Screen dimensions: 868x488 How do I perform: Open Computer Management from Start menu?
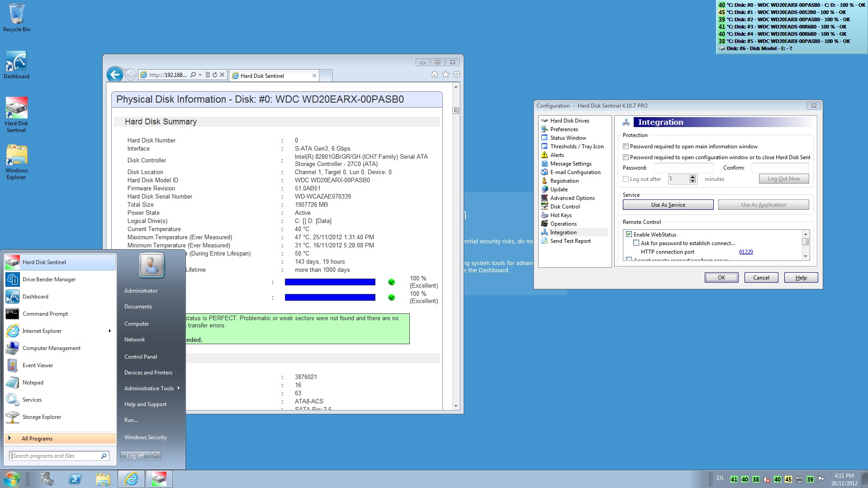click(x=60, y=348)
